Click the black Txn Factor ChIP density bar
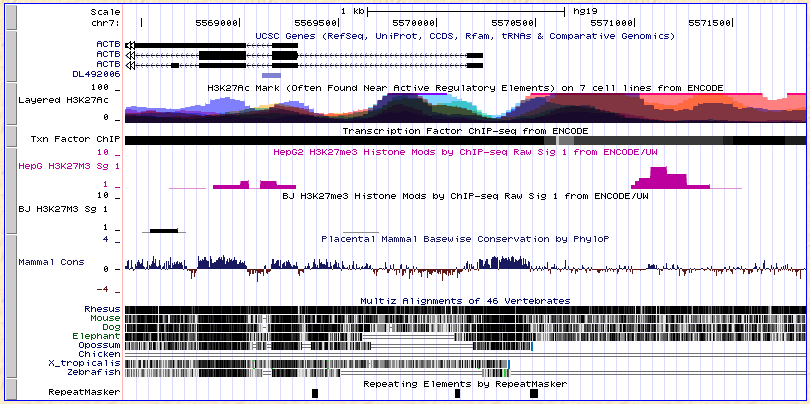Screen dimensions: 810x404 (465, 142)
